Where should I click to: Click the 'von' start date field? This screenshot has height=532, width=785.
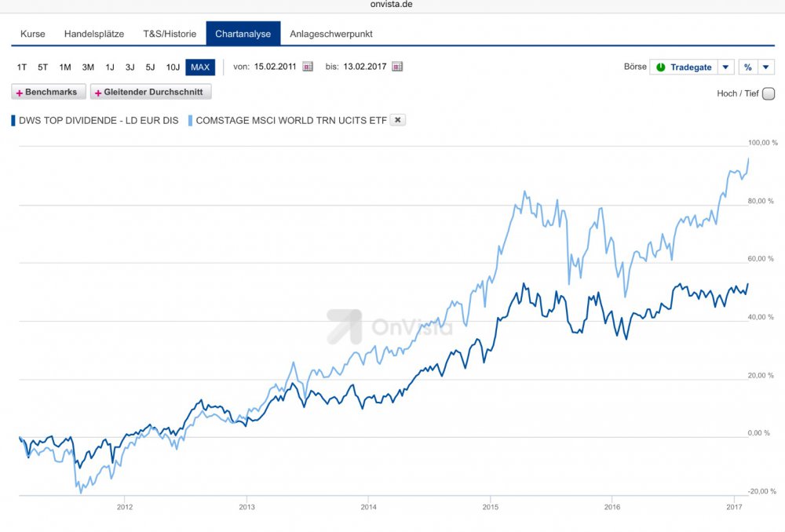tap(275, 67)
